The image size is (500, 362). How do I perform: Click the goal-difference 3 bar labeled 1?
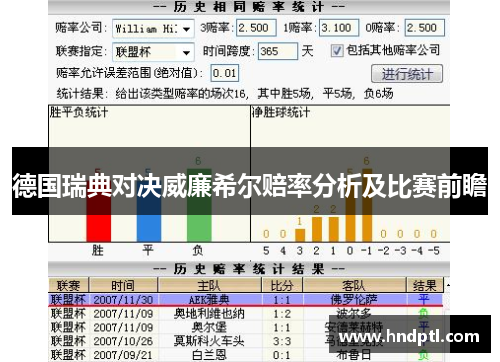(300, 235)
